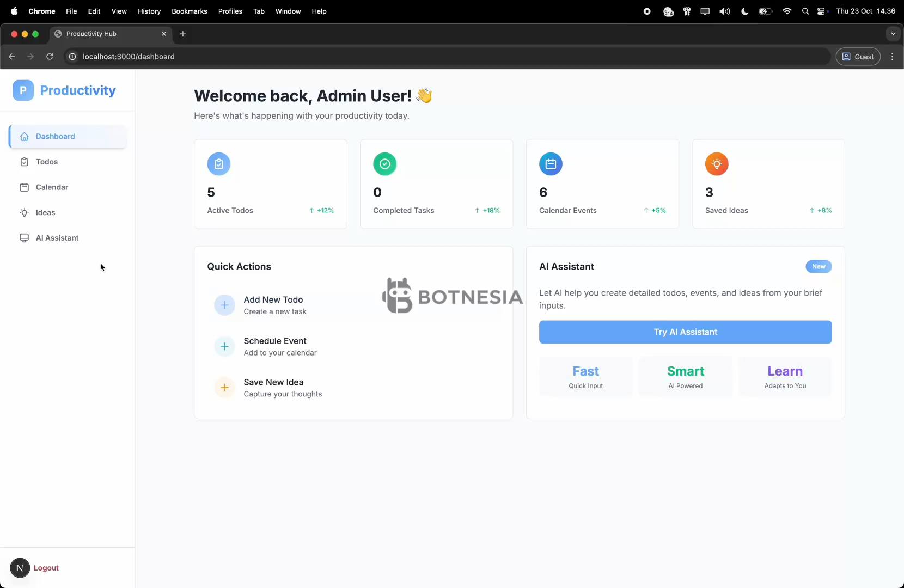Click the +12% Active Todos trend

tap(321, 210)
